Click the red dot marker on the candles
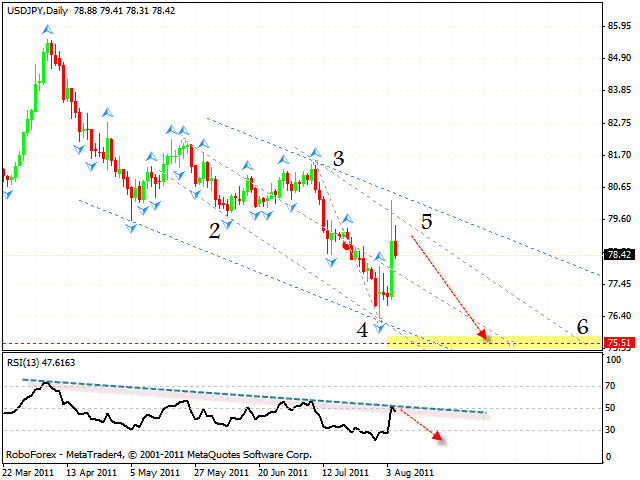 tap(346, 244)
